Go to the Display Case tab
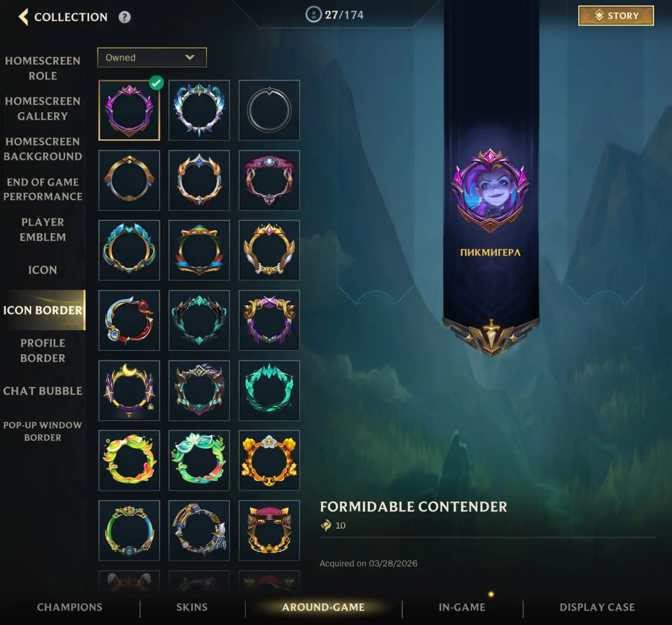This screenshot has width=672, height=625. coord(597,607)
